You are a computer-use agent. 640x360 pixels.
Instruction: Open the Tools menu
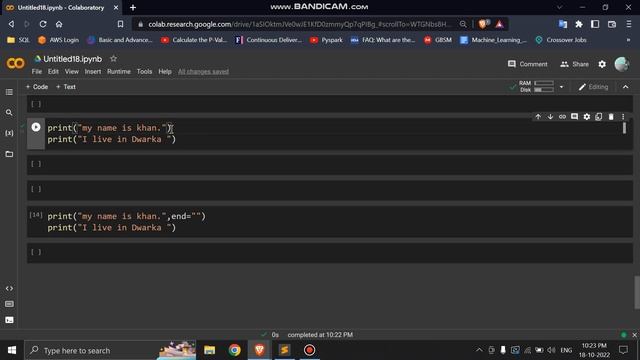tap(144, 71)
